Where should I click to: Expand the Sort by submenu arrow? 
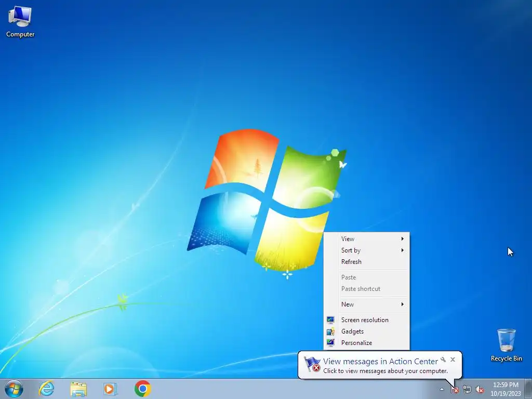click(403, 250)
